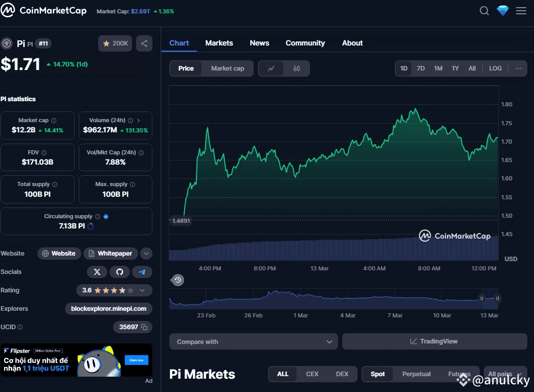This screenshot has width=534, height=392.
Task: Filter Pi Markets by ALL
Action: (283, 374)
